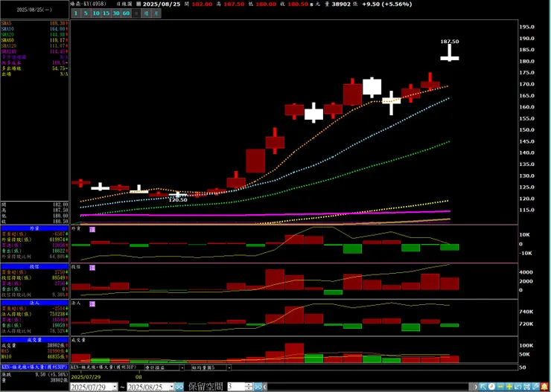This screenshot has width=551, height=392.
Task: Switch to 15-minute timeframe
Action: 106,13
